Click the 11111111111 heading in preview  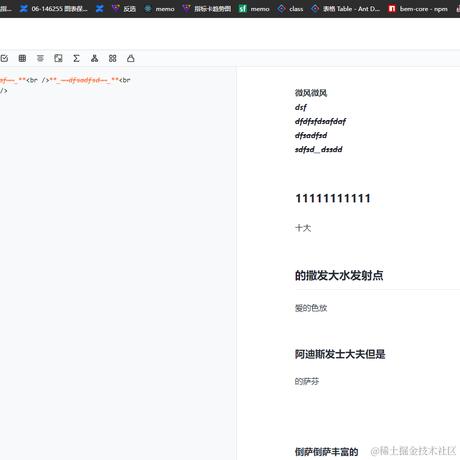(333, 198)
